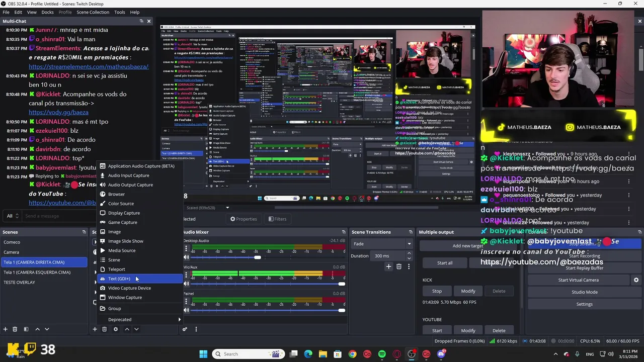
Task: Open Settings from the Controls panel
Action: [585, 304]
